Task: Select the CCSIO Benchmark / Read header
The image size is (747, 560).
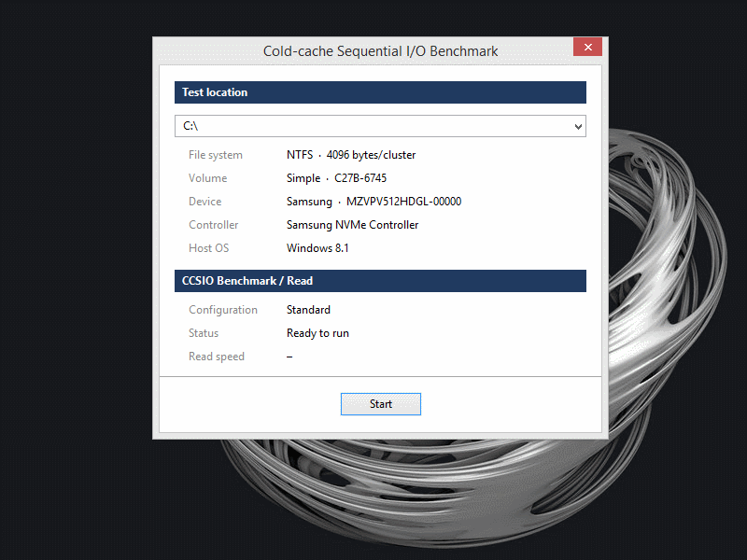Action: point(380,281)
